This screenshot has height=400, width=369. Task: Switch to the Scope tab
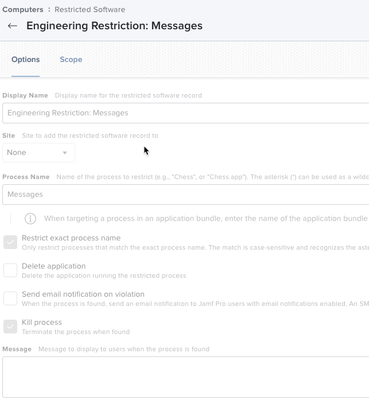pyautogui.click(x=71, y=59)
